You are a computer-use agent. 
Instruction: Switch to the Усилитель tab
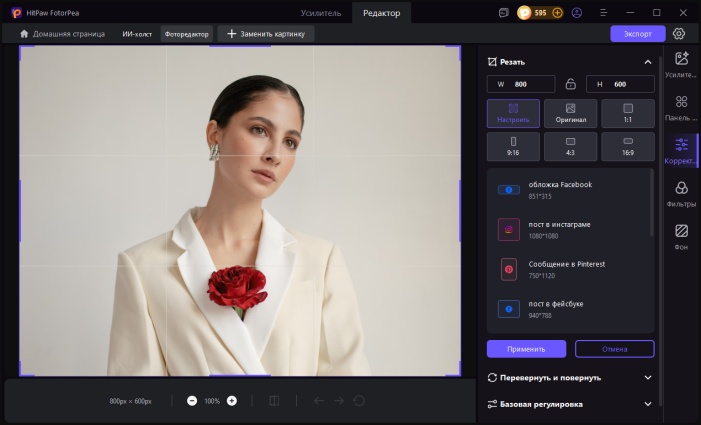[320, 13]
